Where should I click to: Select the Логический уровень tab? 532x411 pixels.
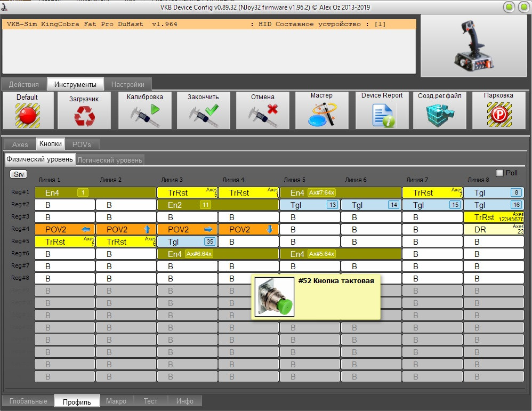click(x=110, y=160)
